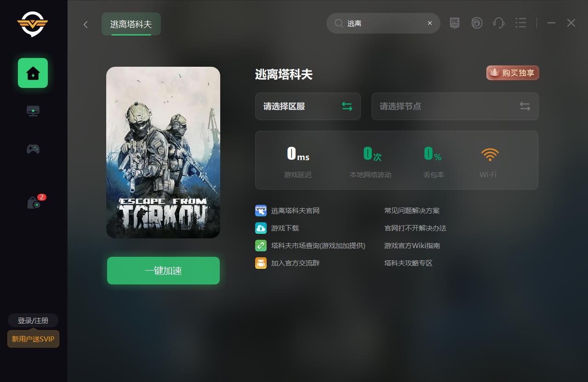Open the game controller library icon
Image resolution: width=588 pixels, height=382 pixels.
[x=33, y=149]
